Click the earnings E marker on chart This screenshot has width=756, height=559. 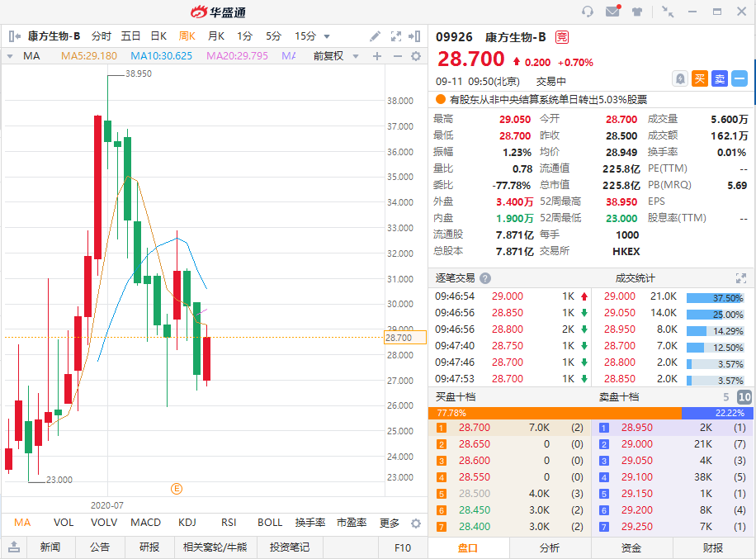coord(177,489)
